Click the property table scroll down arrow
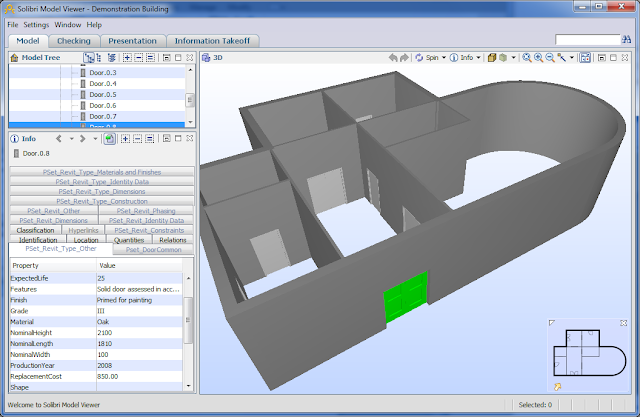The height and width of the screenshot is (417, 640). (188, 386)
